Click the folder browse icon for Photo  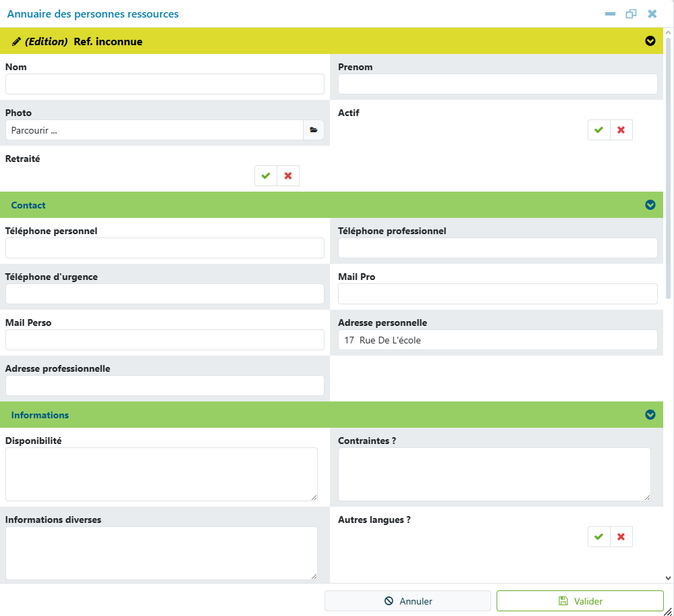[313, 130]
